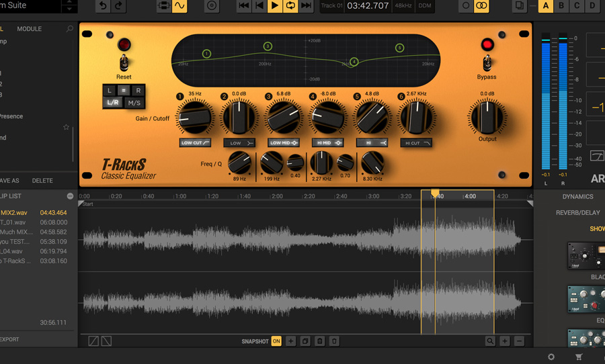Screen dimensions: 605x364
Task: Select preset slot D
Action: [593, 6]
